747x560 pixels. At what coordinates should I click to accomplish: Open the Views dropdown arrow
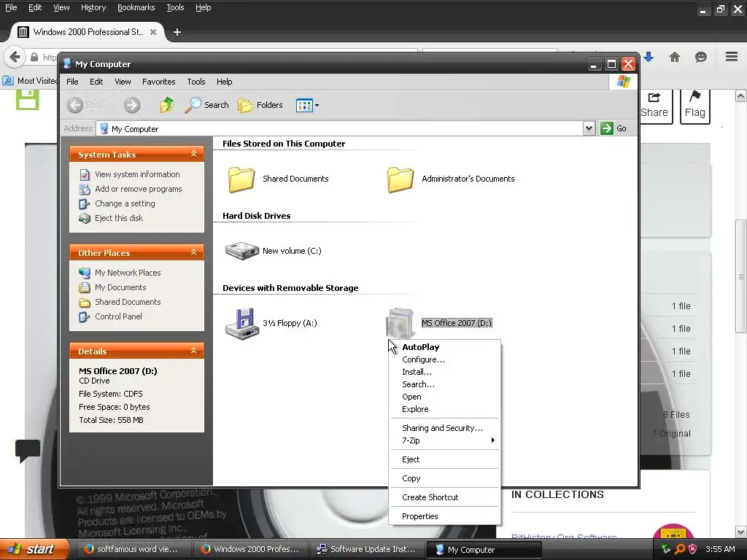coord(317,105)
